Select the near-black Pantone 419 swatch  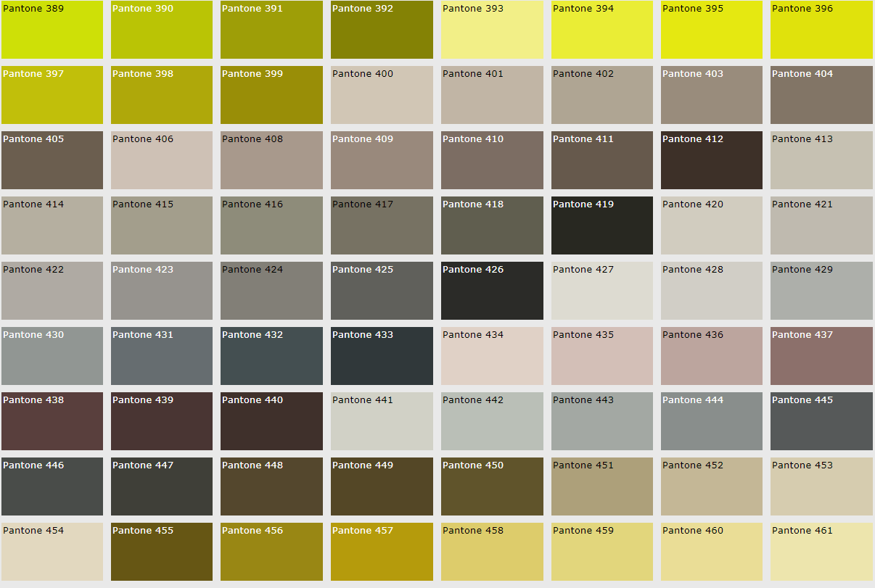pyautogui.click(x=601, y=225)
